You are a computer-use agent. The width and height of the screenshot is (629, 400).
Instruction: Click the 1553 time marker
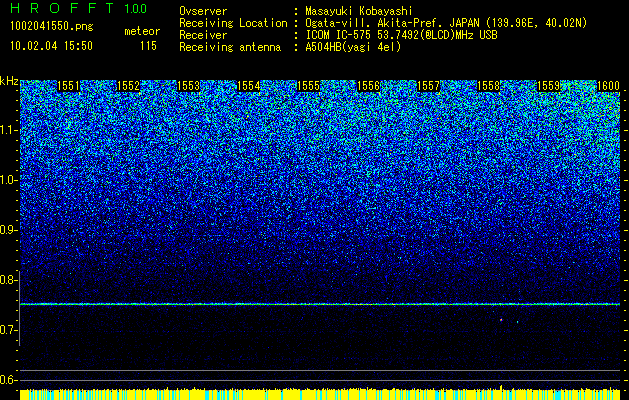(x=189, y=86)
